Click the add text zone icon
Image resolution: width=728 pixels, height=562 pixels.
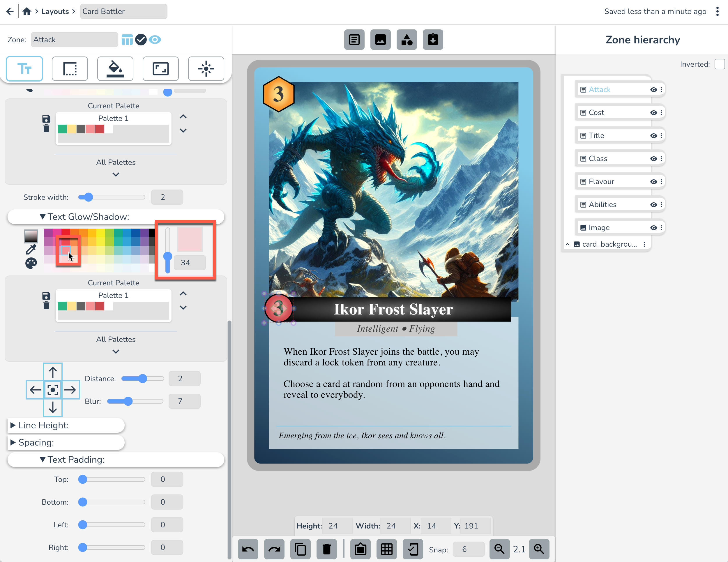(354, 40)
